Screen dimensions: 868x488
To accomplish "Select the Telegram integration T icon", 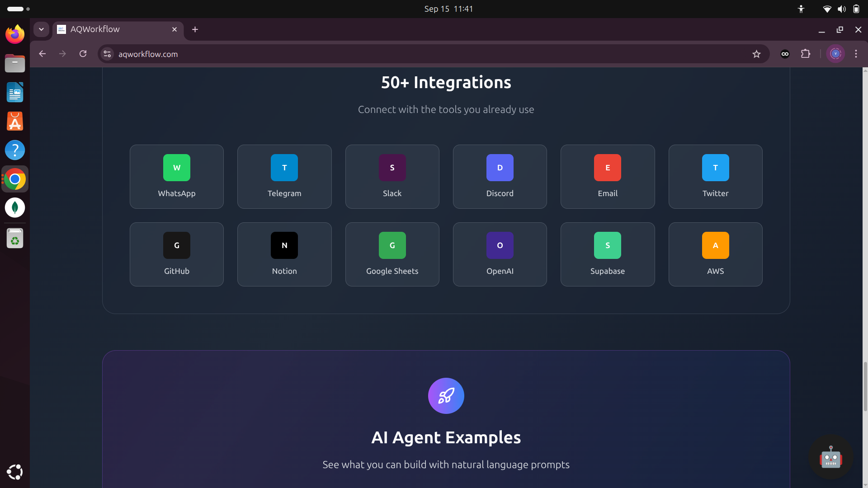I will click(284, 168).
